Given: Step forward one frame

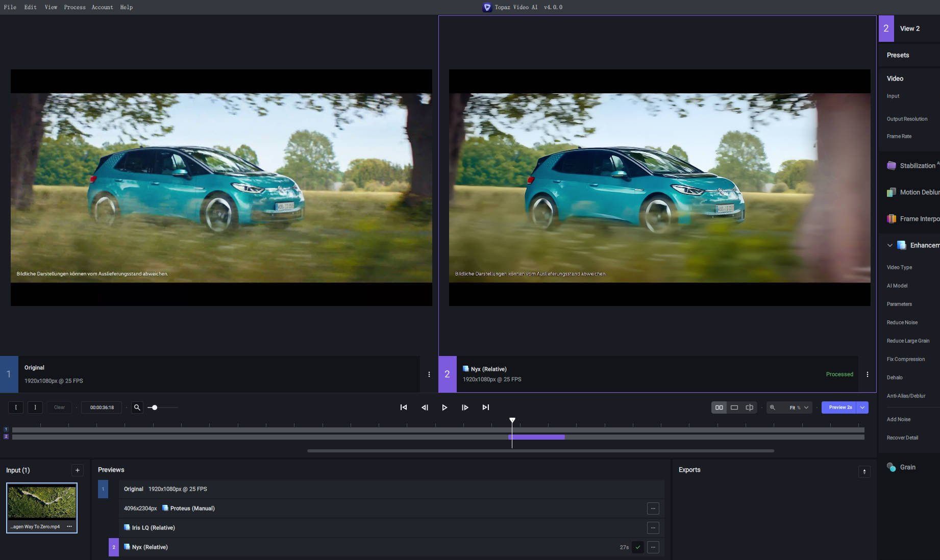Looking at the screenshot, I should click(x=465, y=408).
